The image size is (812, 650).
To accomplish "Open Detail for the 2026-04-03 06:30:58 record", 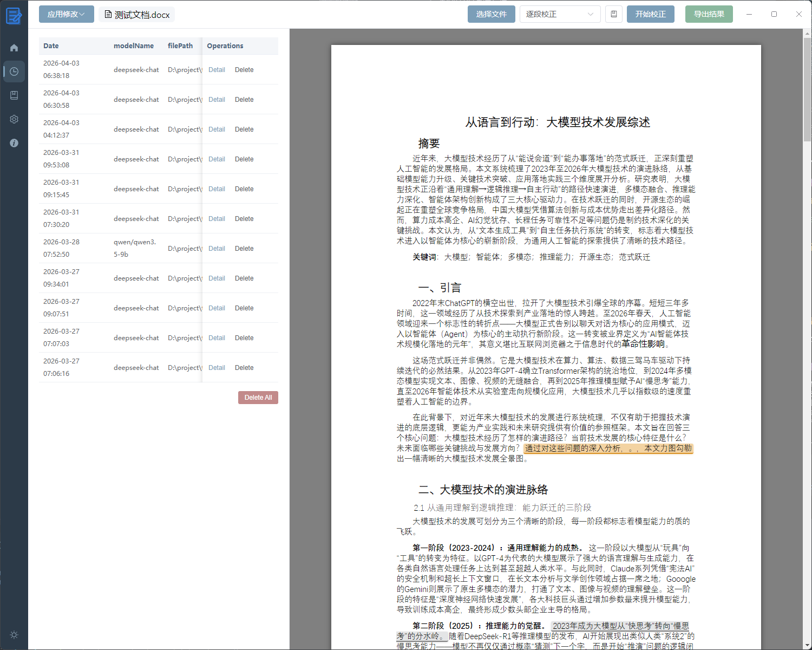I will coord(217,100).
